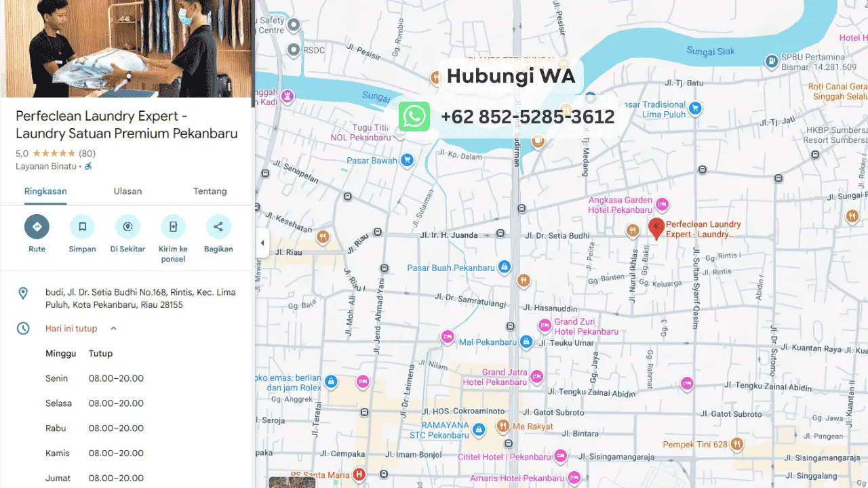The width and height of the screenshot is (868, 488).
Task: Open the Di Sekitar nearby icon
Action: [127, 226]
